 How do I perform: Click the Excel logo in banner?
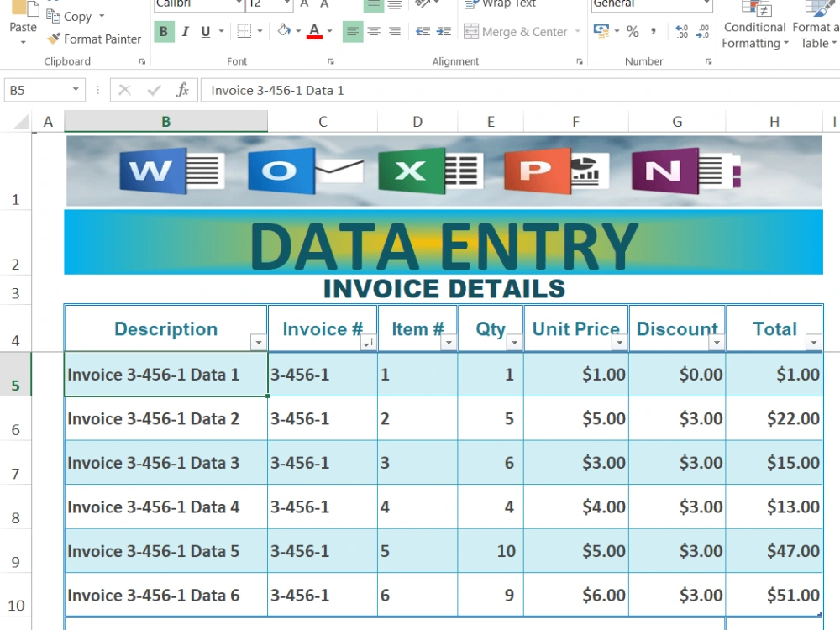pyautogui.click(x=430, y=171)
